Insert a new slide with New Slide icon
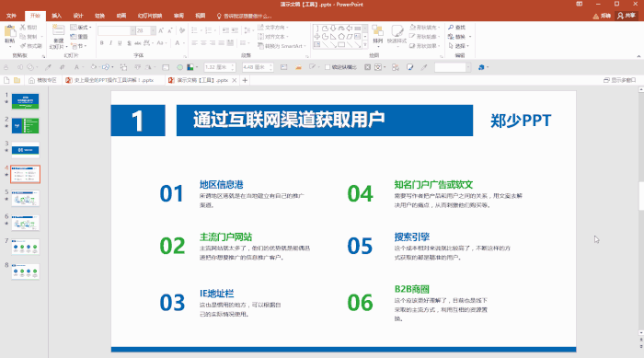Viewport: 644px width, 358px height. point(58,31)
